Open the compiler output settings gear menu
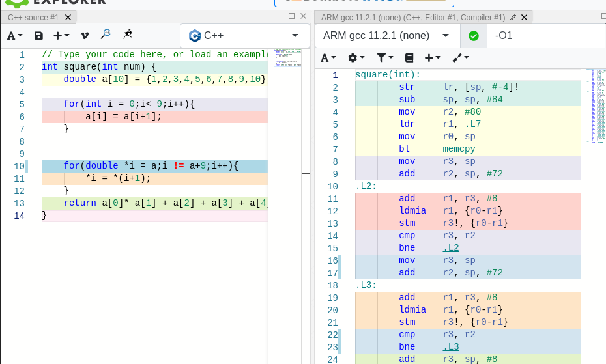Screen dimensions: 606x364 coord(356,58)
